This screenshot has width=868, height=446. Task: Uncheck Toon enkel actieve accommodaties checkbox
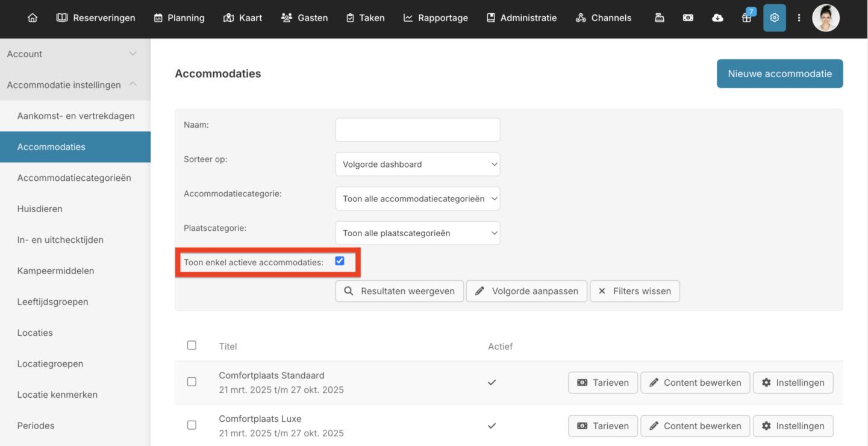(340, 261)
